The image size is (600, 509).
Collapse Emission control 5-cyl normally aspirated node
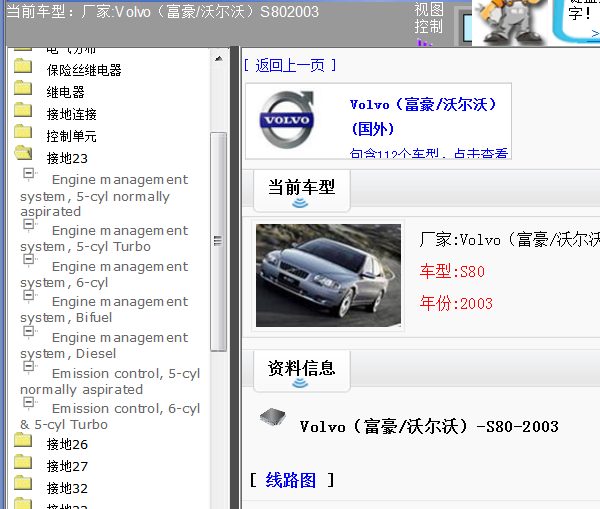(x=28, y=367)
